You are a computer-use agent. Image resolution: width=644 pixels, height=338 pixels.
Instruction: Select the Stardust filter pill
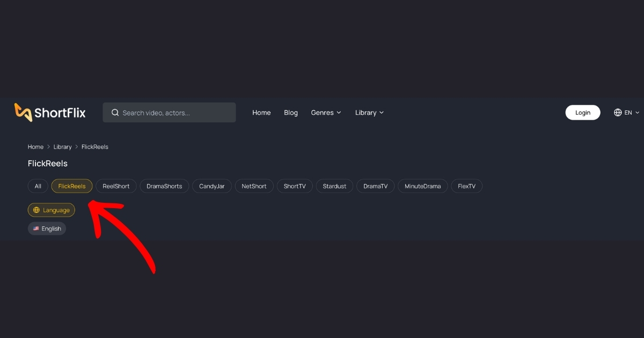(334, 186)
